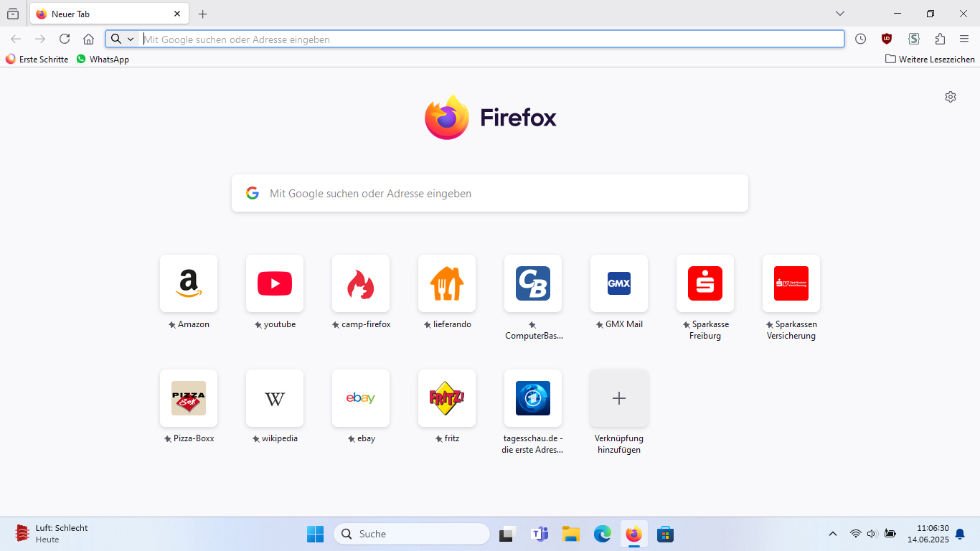Open the Firefox hamburger application menu
The height and width of the screenshot is (551, 980).
(x=964, y=39)
